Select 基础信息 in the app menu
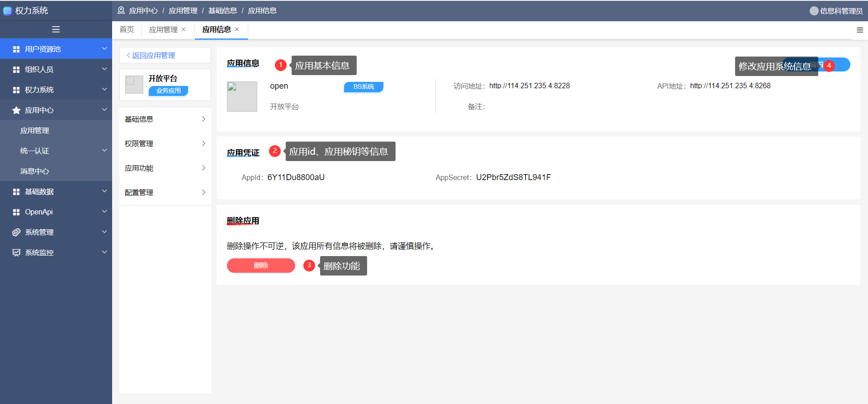The height and width of the screenshot is (404, 868). [x=165, y=119]
